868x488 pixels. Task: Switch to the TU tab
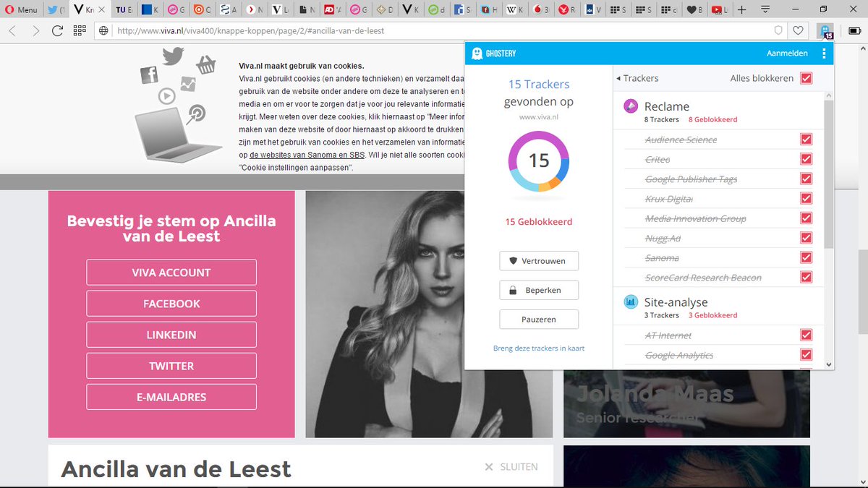coord(123,9)
